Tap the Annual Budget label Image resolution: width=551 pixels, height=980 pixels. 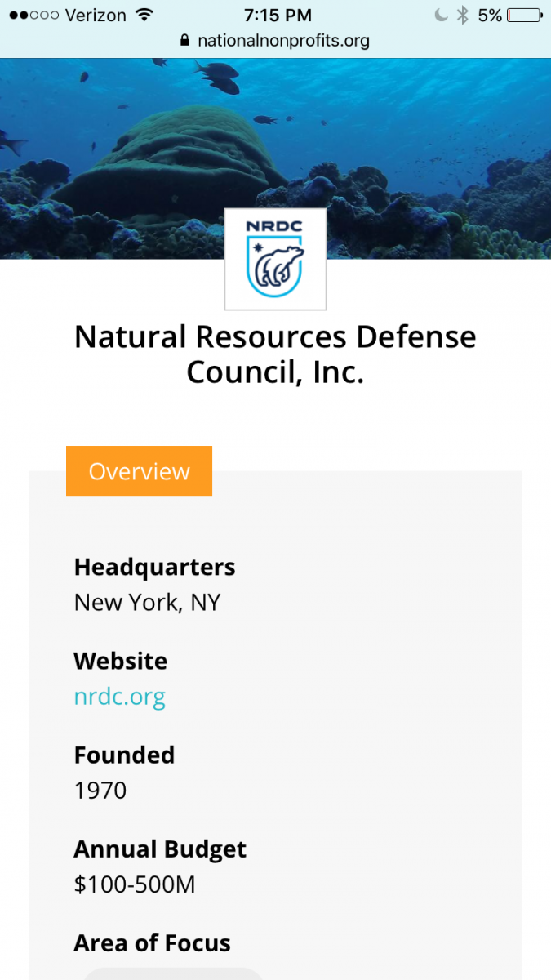160,849
